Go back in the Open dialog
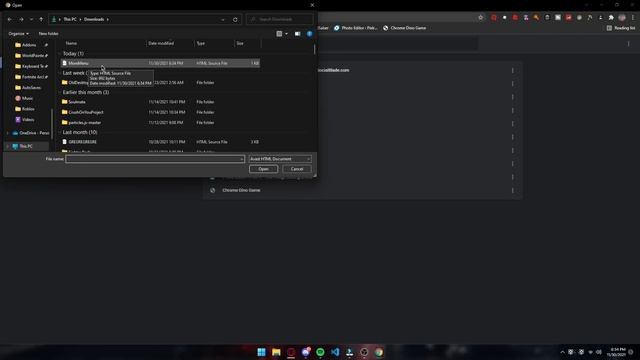This screenshot has height=360, width=640. coord(10,19)
